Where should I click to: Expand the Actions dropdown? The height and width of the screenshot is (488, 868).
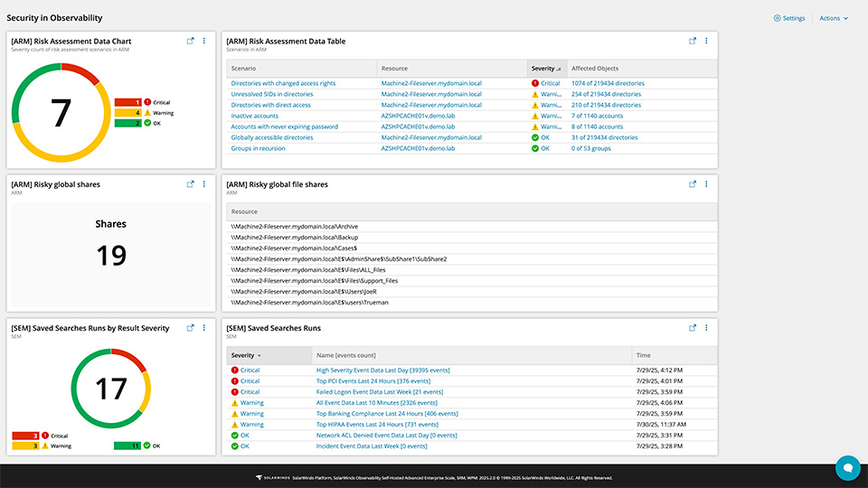(x=833, y=18)
